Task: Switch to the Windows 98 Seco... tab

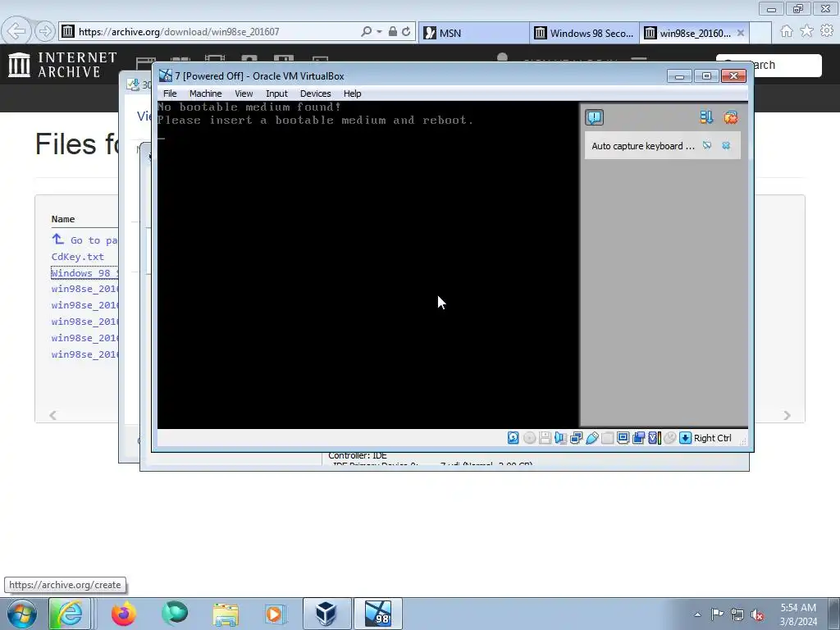Action: 584,33
